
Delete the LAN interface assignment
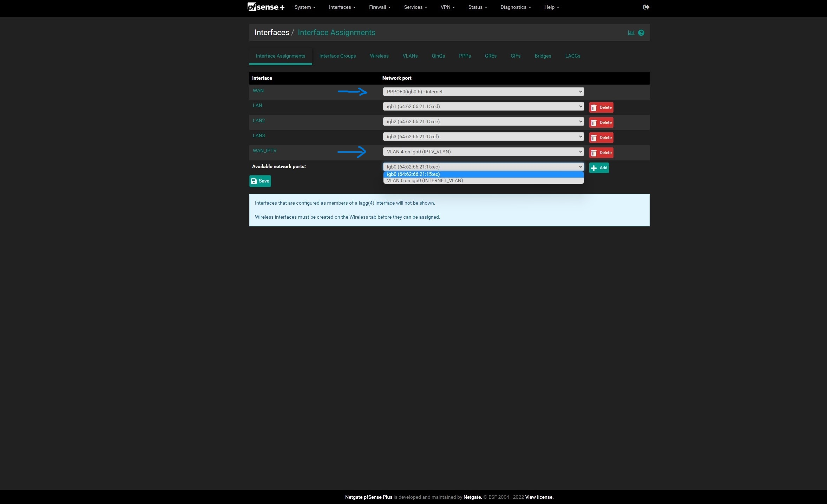tap(601, 107)
